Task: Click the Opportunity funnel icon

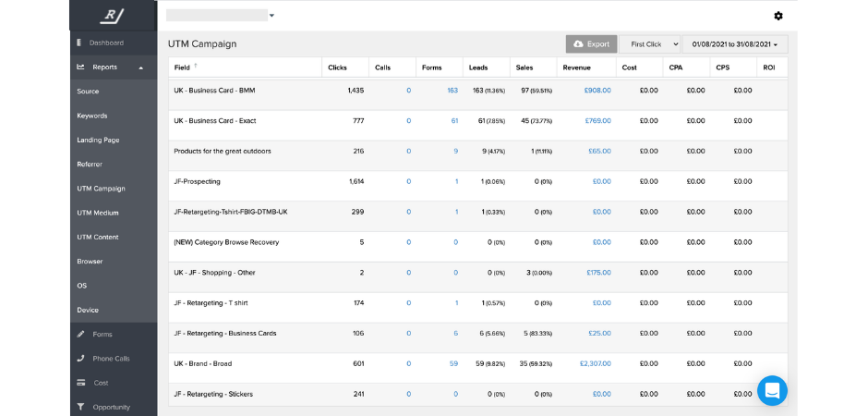Action: pos(80,407)
